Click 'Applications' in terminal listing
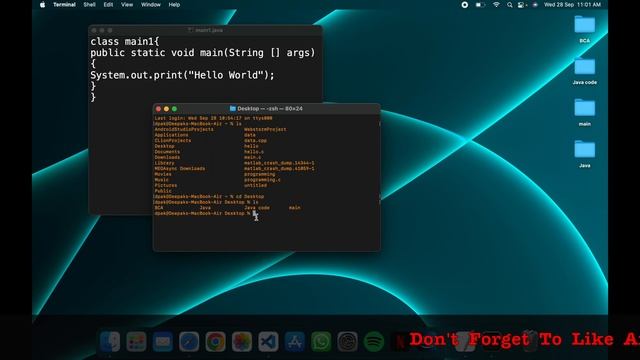 coord(171,135)
